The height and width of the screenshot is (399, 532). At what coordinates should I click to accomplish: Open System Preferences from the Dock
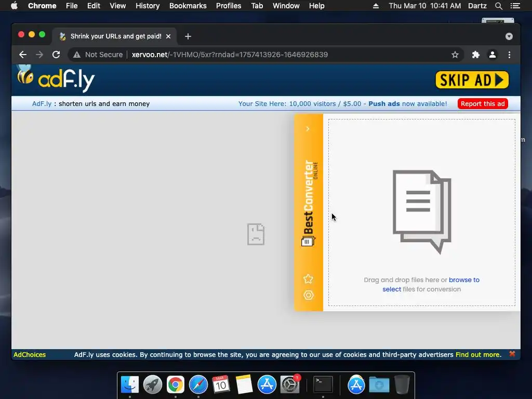pos(289,385)
